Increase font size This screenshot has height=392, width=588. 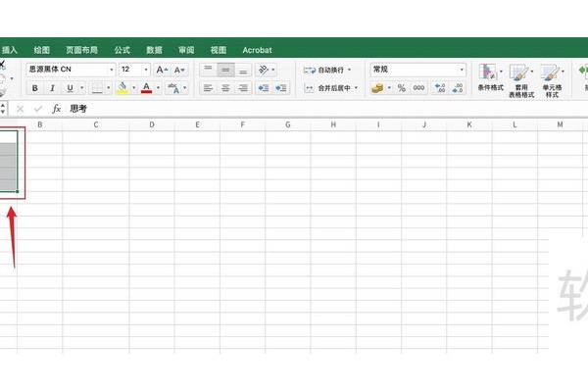[162, 70]
